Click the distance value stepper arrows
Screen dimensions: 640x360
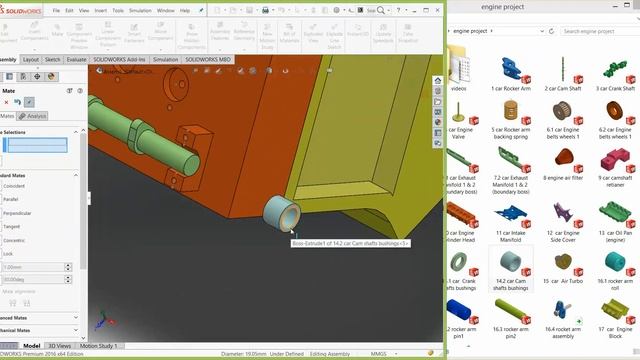68,267
